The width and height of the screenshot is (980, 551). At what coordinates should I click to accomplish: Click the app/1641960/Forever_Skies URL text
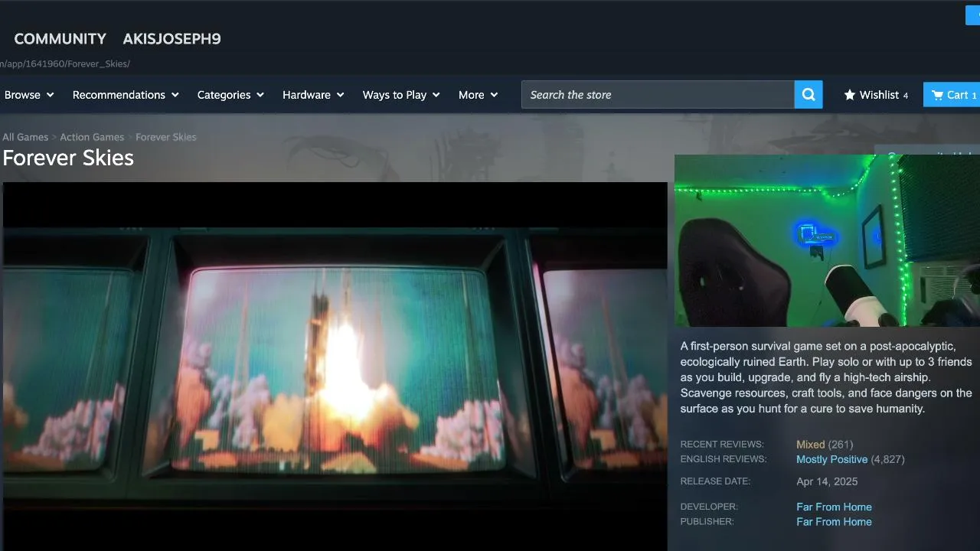click(x=65, y=64)
